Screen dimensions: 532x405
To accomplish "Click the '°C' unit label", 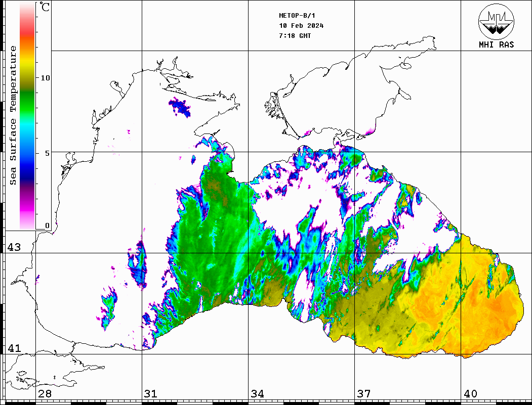I will click(x=45, y=7).
